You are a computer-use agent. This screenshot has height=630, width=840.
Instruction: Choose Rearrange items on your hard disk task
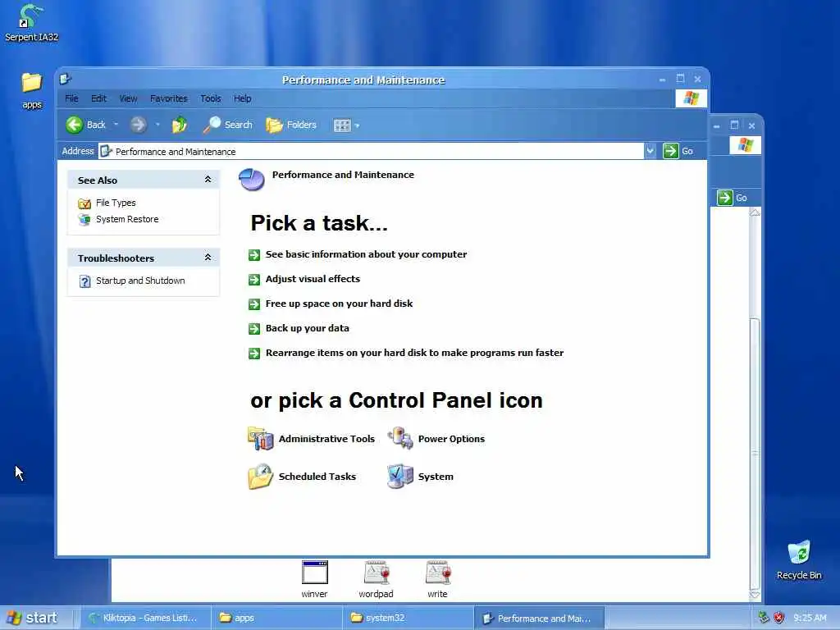[414, 353]
